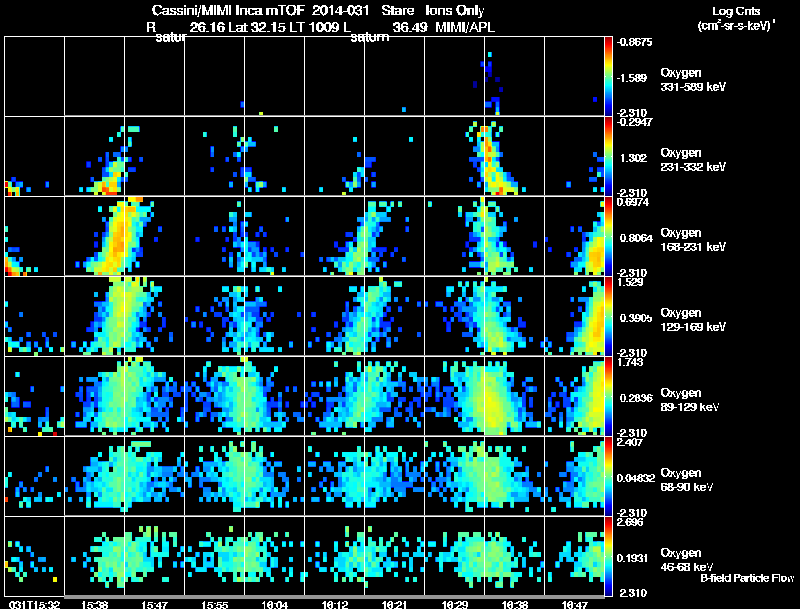This screenshot has height=609, width=800.
Task: Click the '16:04' time axis label
Action: pos(274,604)
